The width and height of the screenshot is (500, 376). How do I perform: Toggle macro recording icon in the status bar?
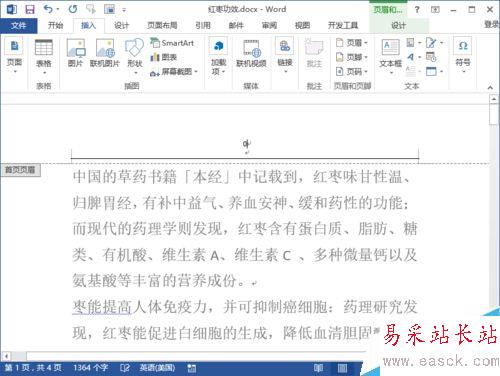(192, 368)
